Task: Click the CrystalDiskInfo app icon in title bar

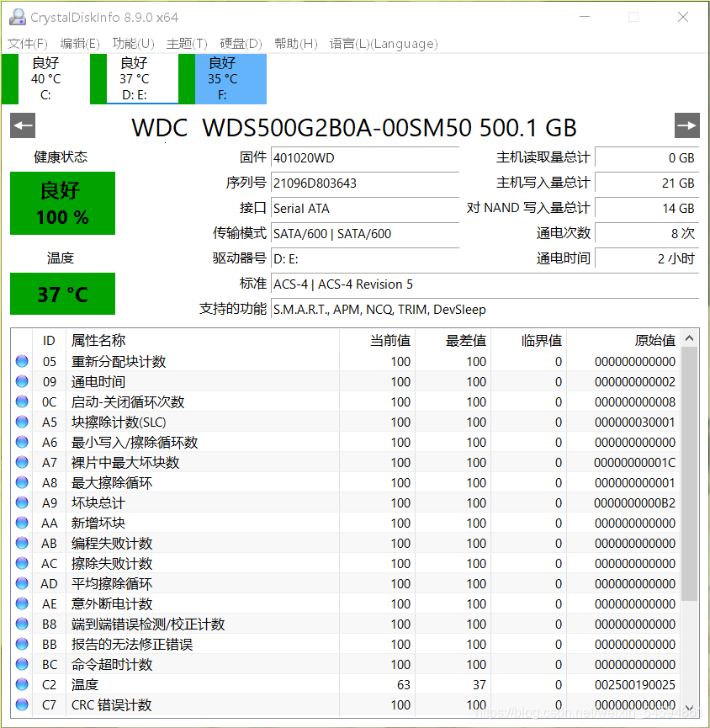Action: click(18, 17)
